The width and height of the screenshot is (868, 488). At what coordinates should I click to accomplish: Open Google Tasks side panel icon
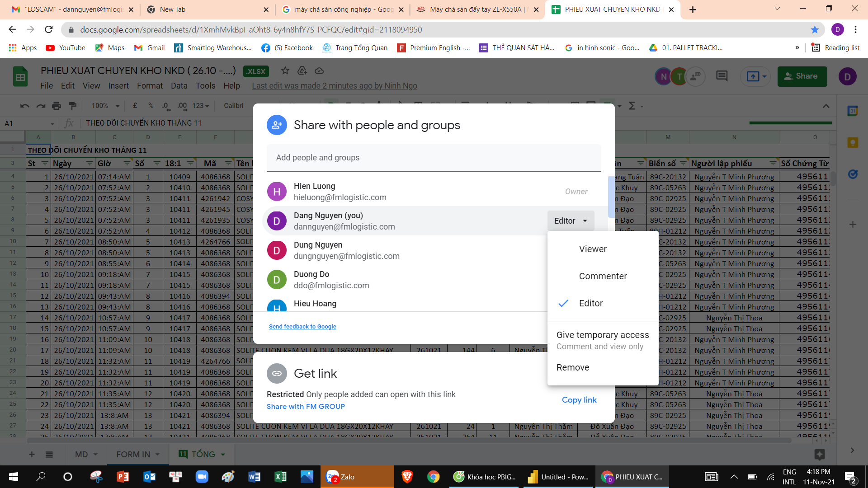coord(853,174)
